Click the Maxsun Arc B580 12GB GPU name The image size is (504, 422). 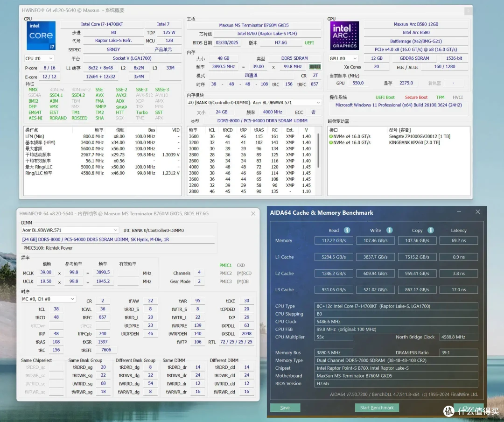416,24
